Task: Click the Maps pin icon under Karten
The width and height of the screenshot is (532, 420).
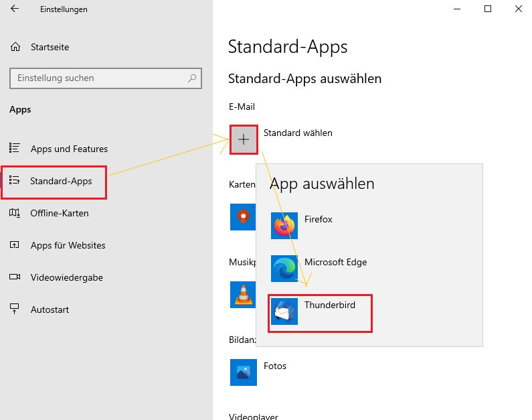Action: coord(242,216)
